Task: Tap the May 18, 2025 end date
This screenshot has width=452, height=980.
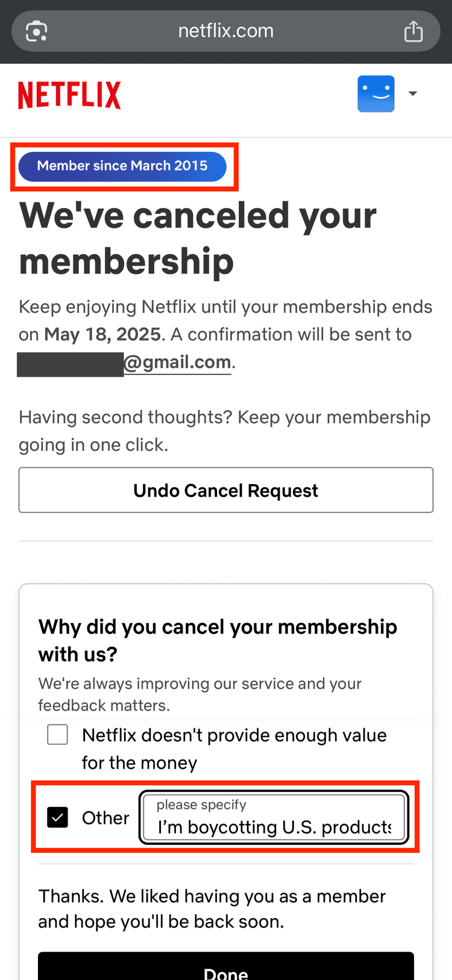Action: click(x=102, y=335)
